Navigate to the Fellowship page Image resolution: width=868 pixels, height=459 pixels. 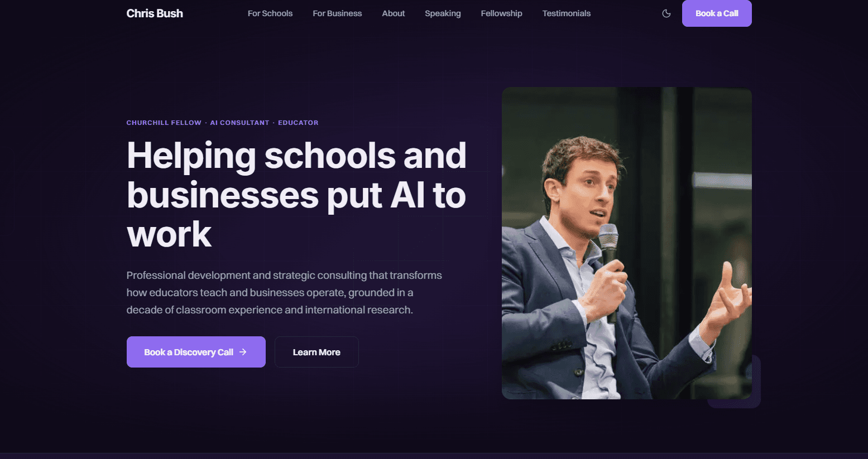[502, 13]
